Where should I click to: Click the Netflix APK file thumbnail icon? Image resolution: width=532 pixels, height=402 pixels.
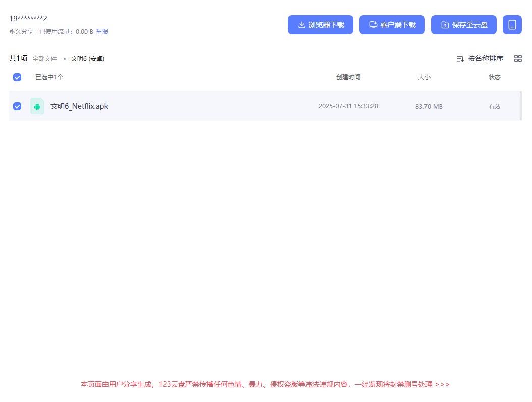pyautogui.click(x=37, y=106)
